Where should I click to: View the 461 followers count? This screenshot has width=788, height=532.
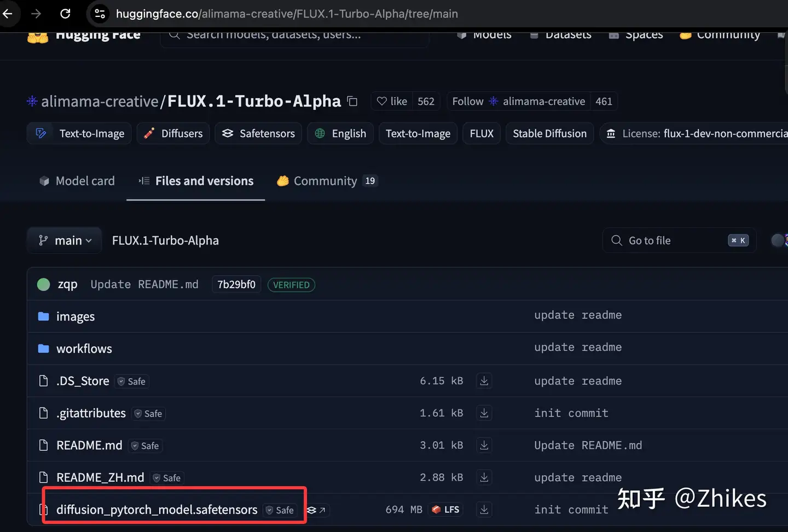tap(604, 101)
